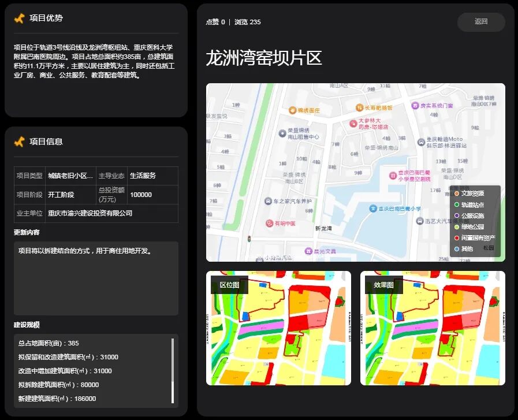Click the 返回 back button
518x420 pixels.
click(x=481, y=22)
